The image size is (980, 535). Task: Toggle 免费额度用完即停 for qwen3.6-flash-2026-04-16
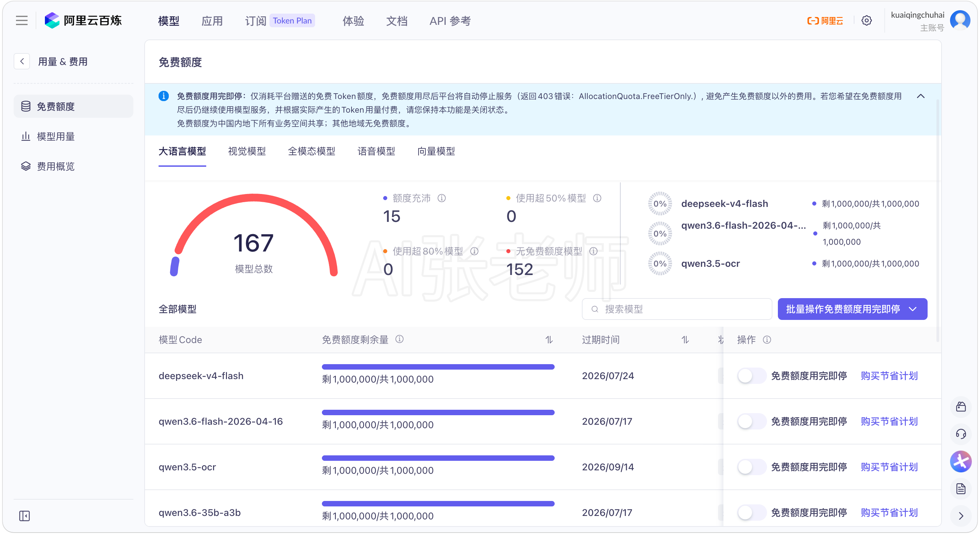pyautogui.click(x=751, y=421)
